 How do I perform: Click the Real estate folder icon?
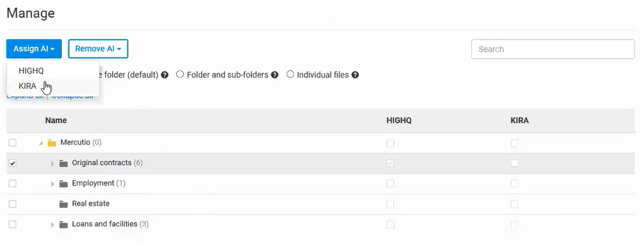tap(64, 204)
